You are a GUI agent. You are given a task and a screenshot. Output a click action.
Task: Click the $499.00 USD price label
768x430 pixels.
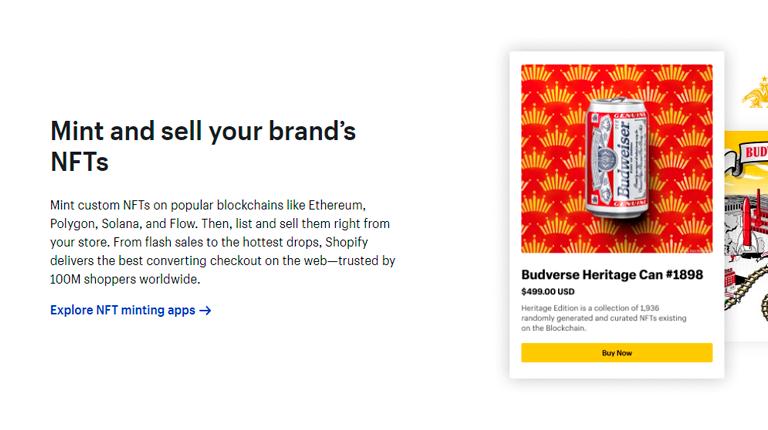[548, 291]
